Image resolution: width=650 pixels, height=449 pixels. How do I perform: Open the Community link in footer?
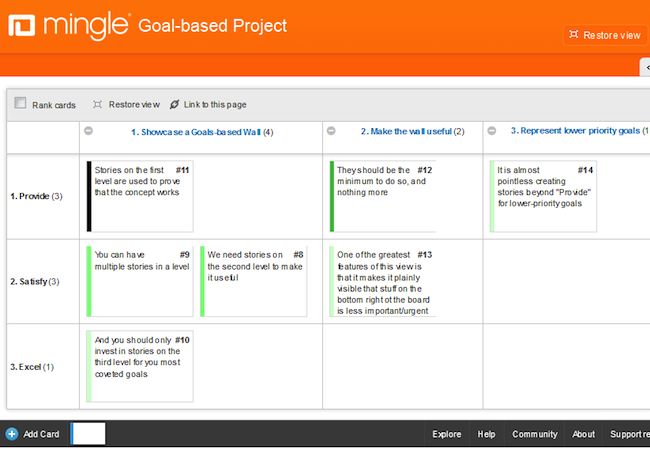point(534,434)
